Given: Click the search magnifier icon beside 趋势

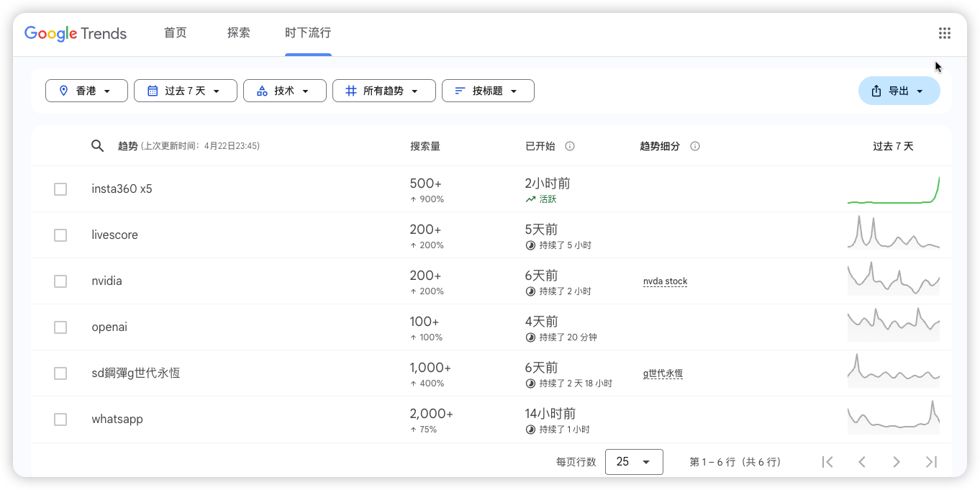Looking at the screenshot, I should (x=98, y=146).
